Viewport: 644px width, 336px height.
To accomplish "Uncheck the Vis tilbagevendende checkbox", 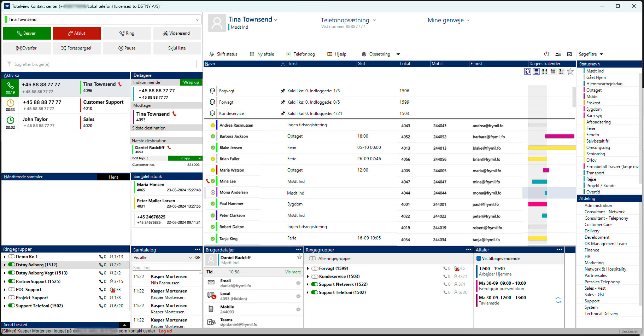I will 479,258.
